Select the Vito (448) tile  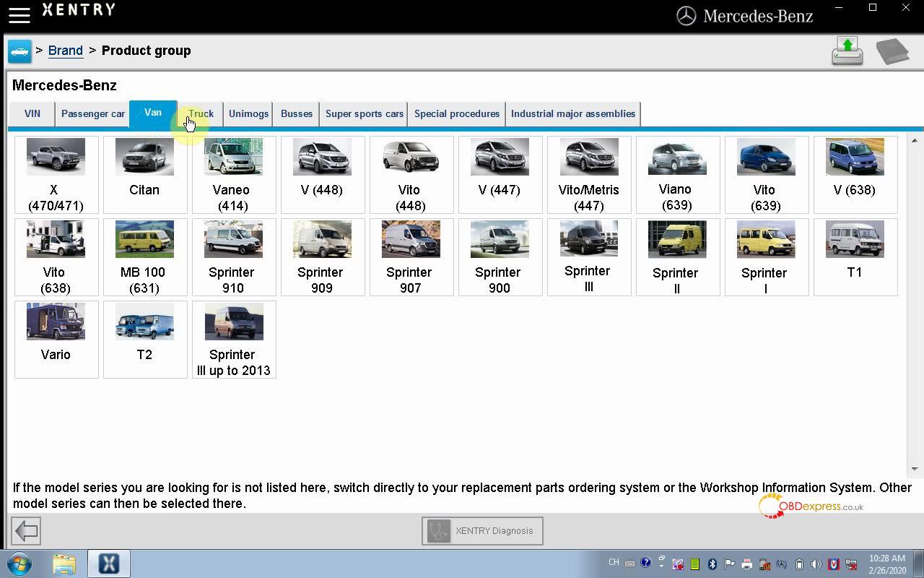pos(411,175)
